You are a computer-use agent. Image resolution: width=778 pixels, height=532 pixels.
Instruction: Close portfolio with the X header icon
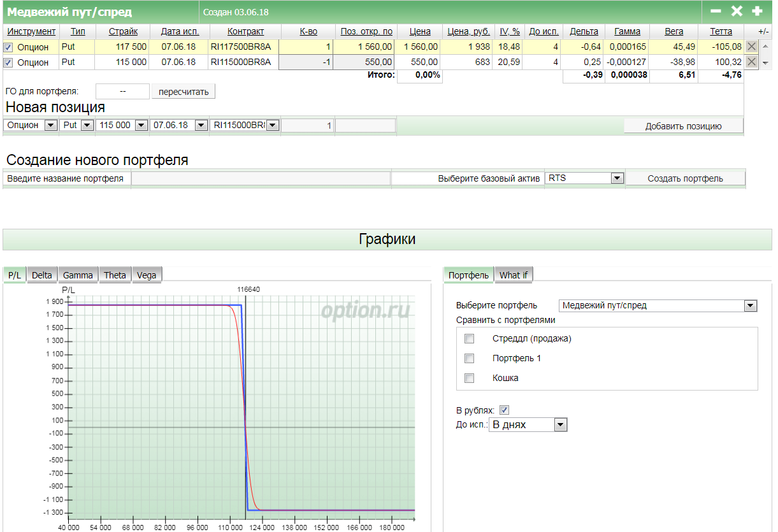(737, 11)
